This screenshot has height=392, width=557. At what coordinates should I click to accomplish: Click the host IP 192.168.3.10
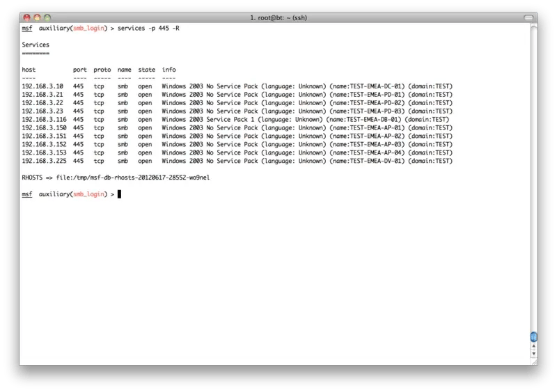click(x=43, y=86)
